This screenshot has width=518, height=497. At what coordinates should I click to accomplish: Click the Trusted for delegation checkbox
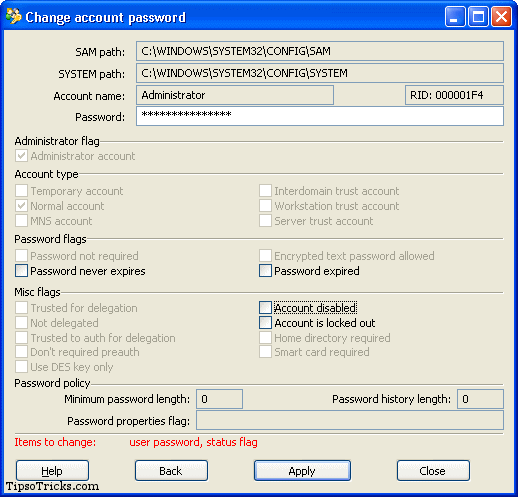click(x=21, y=308)
